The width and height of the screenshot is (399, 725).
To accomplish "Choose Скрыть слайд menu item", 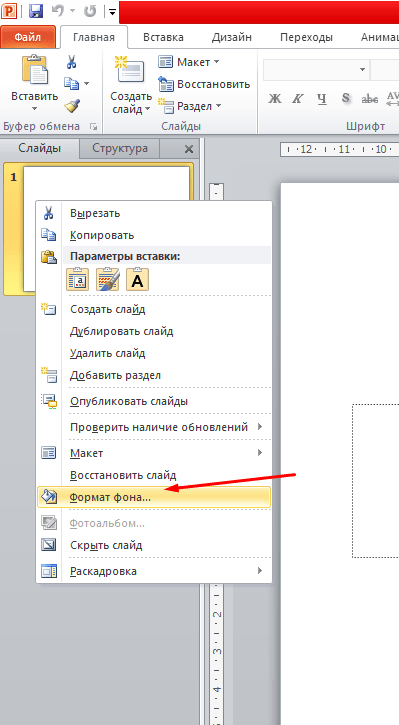I will click(x=154, y=545).
